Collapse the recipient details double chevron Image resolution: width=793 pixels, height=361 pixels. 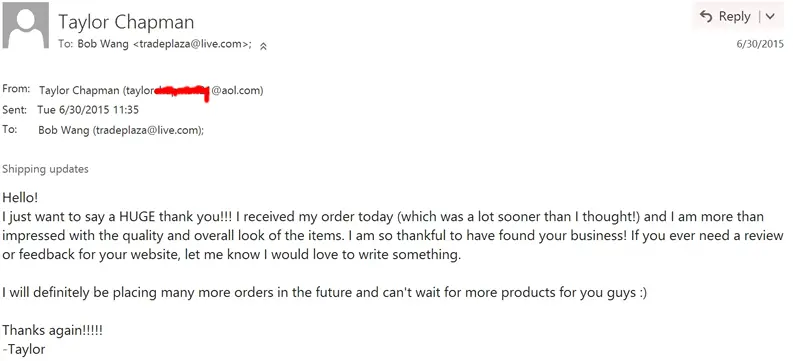pyautogui.click(x=263, y=46)
